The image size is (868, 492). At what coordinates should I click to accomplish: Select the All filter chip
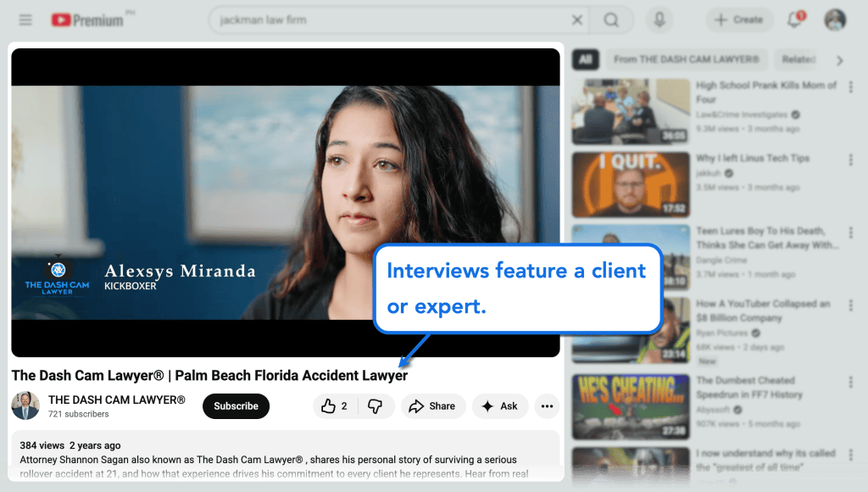click(x=586, y=59)
